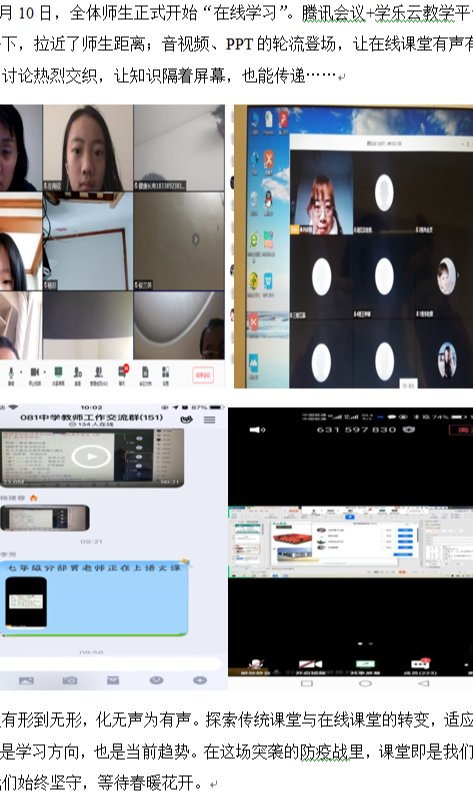
Task: Unmute via crossed microphone icon in mobile meeting
Action: pos(255,664)
